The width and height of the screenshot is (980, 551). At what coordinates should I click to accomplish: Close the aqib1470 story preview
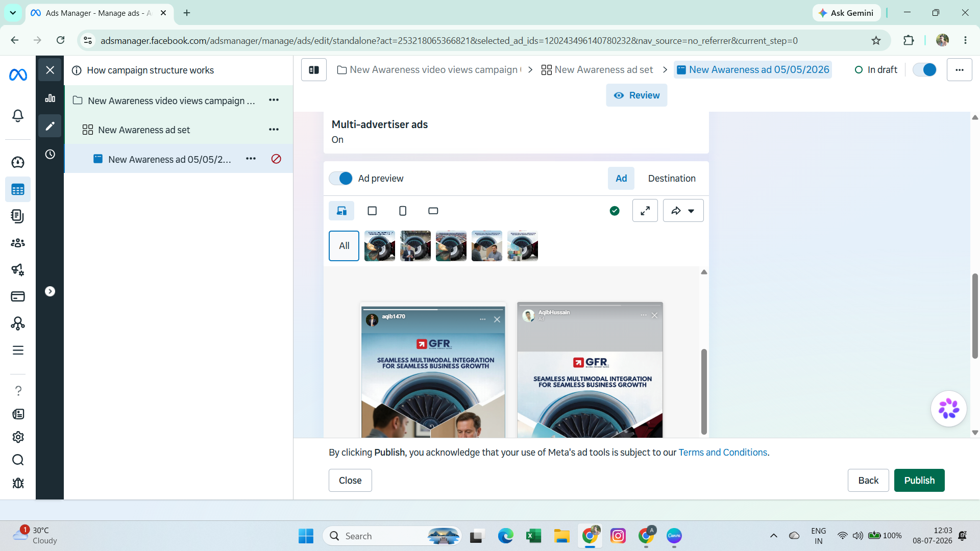pos(497,319)
